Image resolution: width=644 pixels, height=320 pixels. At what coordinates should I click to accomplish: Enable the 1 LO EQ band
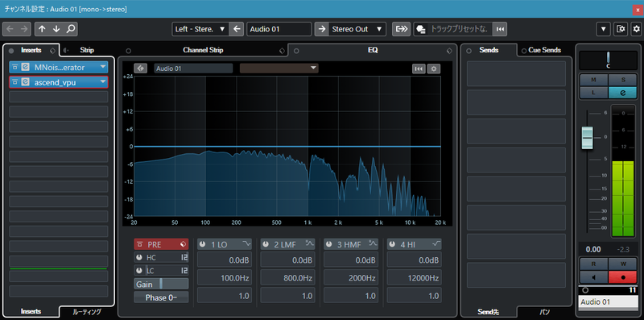point(203,244)
